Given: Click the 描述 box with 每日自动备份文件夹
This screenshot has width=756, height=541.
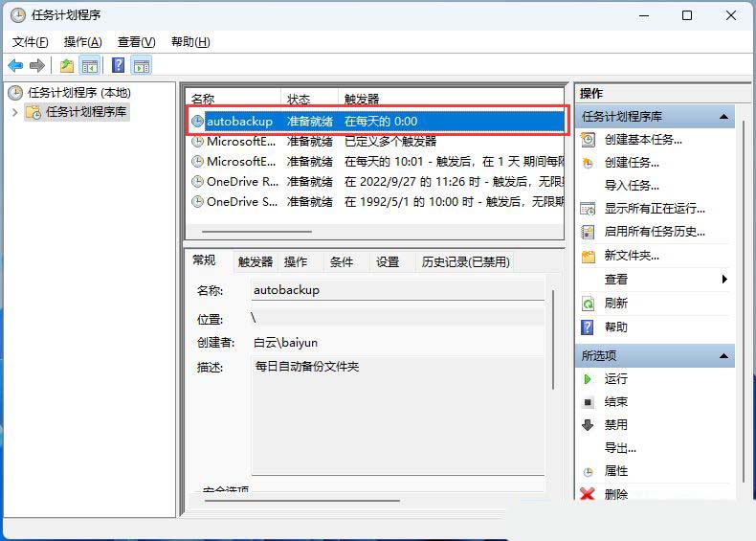Looking at the screenshot, I should pos(398,416).
